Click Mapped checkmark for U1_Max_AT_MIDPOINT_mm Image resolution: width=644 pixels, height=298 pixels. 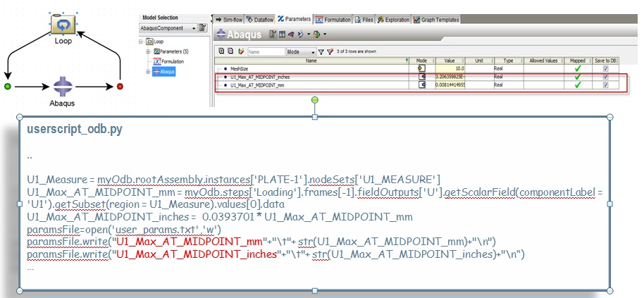tap(578, 85)
